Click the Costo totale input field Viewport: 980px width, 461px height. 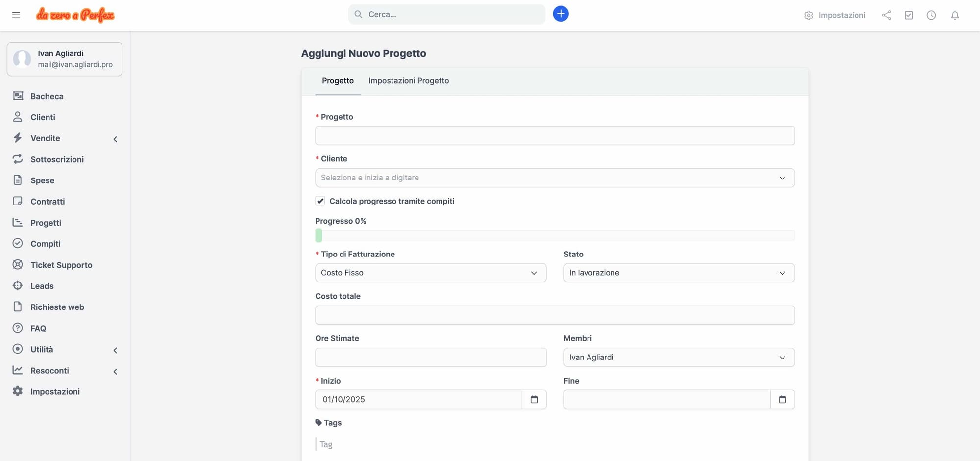[x=555, y=315]
